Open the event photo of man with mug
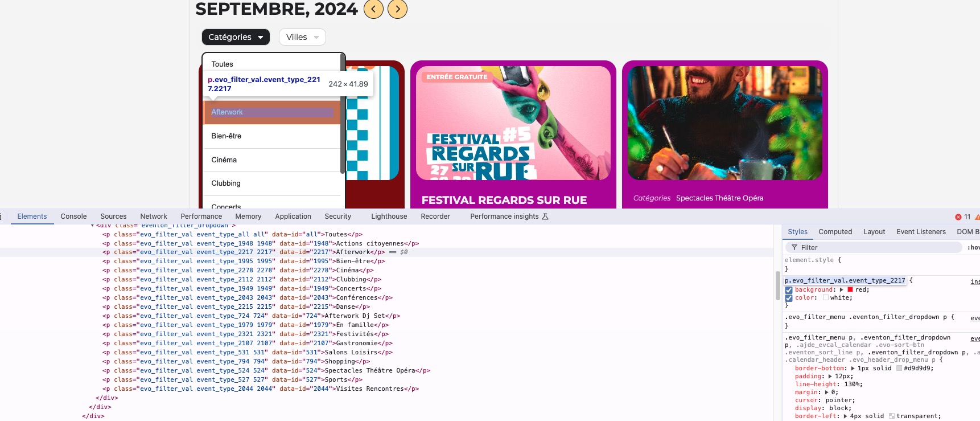 [725, 123]
